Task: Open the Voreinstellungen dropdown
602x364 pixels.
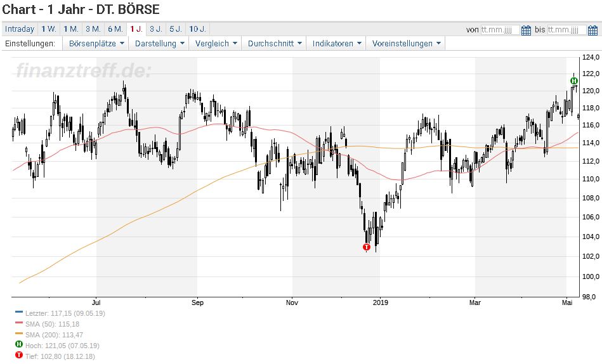Action: [406, 43]
